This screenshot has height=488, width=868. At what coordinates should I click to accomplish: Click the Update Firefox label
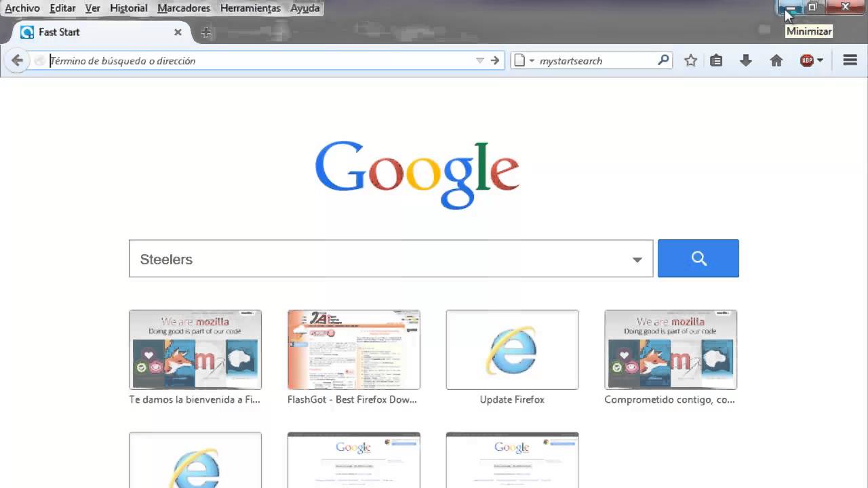click(512, 400)
